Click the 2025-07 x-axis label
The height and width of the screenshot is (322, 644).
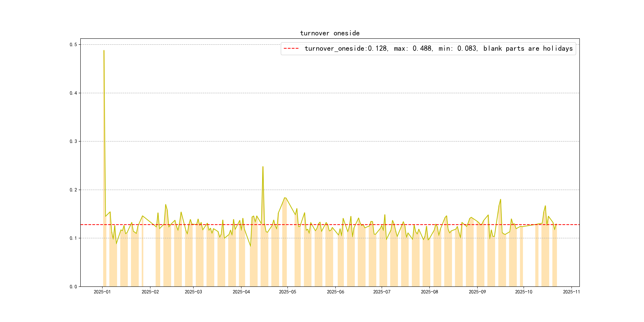click(x=381, y=292)
